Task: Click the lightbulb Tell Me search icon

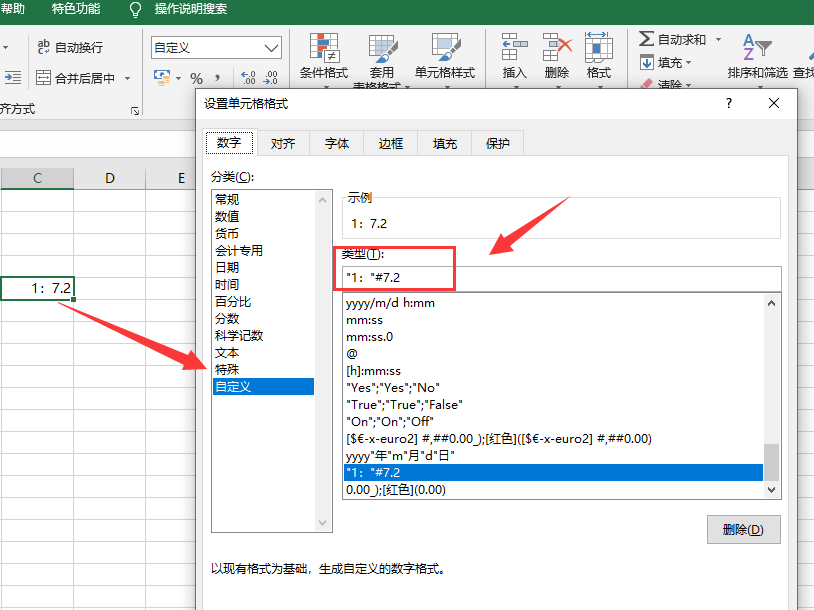Action: [x=135, y=10]
